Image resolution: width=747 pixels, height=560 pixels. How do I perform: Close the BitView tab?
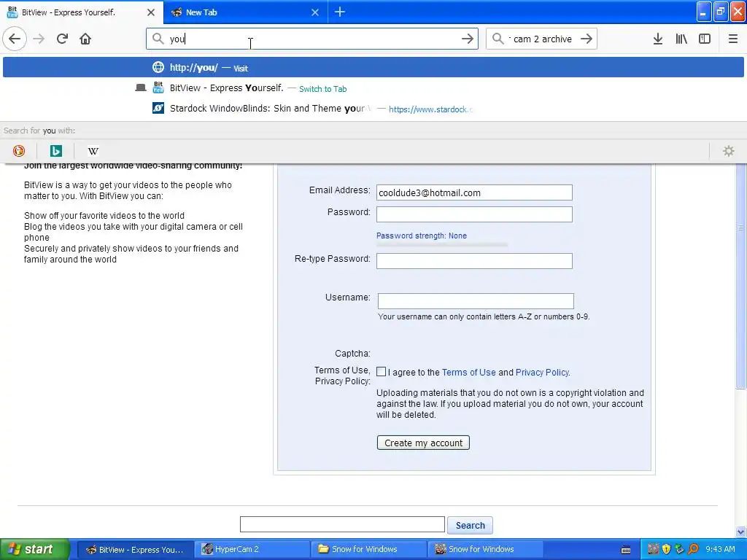(151, 12)
